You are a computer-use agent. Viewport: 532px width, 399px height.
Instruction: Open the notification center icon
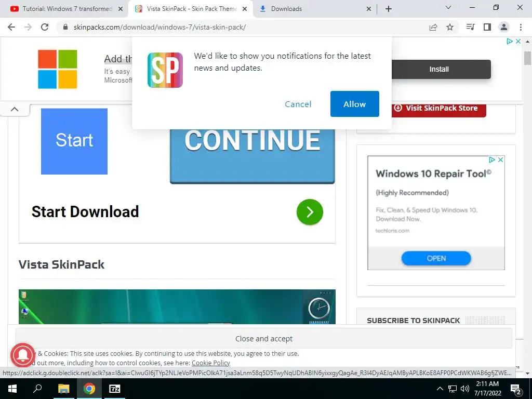click(x=515, y=389)
